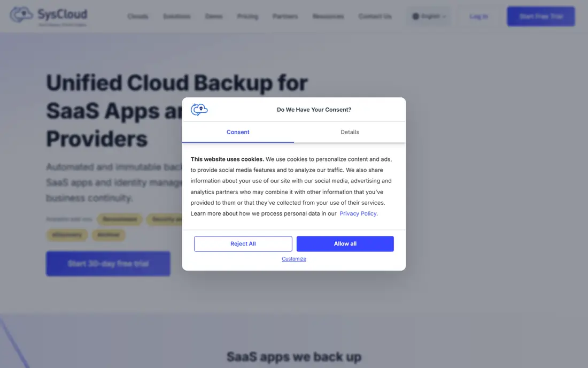This screenshot has width=588, height=368.
Task: Click the 'This website uses cookies.' bold text
Action: click(x=227, y=159)
